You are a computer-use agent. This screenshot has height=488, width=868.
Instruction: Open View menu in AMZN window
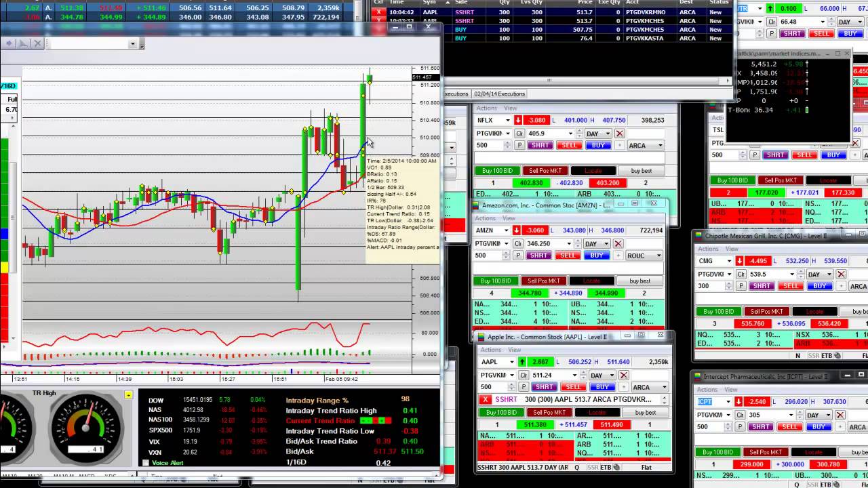[x=509, y=218]
